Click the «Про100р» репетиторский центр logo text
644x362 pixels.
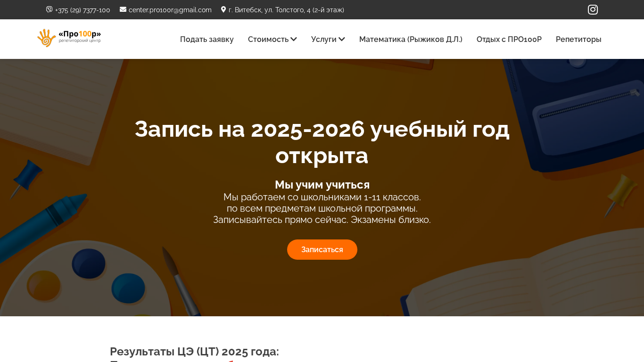(x=80, y=36)
